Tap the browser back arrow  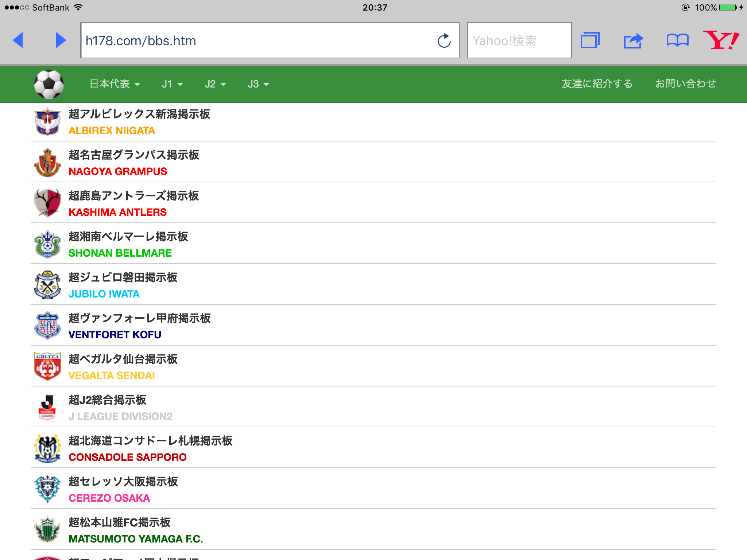(18, 40)
